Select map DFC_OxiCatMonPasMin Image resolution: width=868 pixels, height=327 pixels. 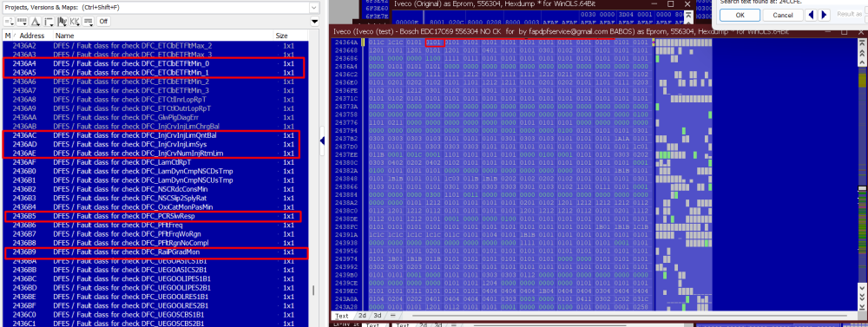click(x=155, y=207)
